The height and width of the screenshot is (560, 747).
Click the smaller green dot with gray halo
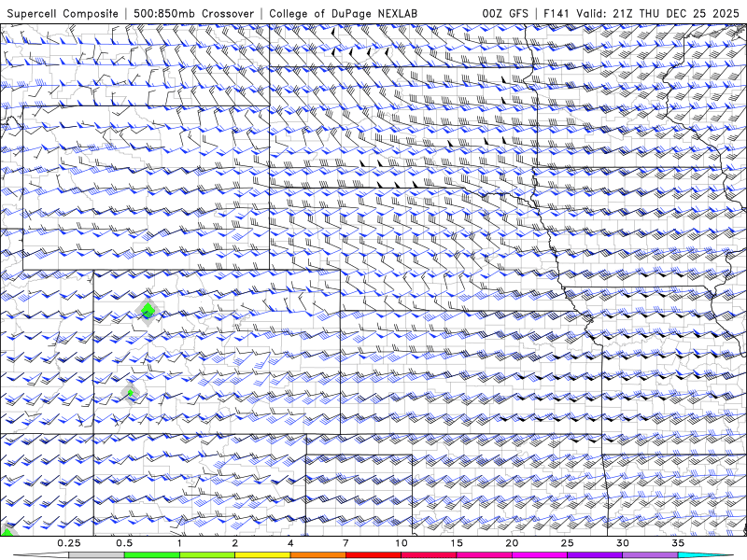[130, 393]
